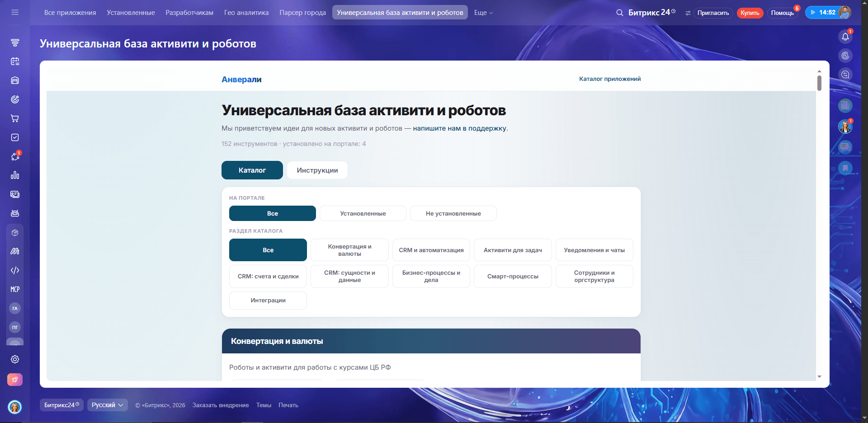Image resolution: width=868 pixels, height=423 pixels.
Task: Open 'Парсер города' in top menu
Action: 302,13
